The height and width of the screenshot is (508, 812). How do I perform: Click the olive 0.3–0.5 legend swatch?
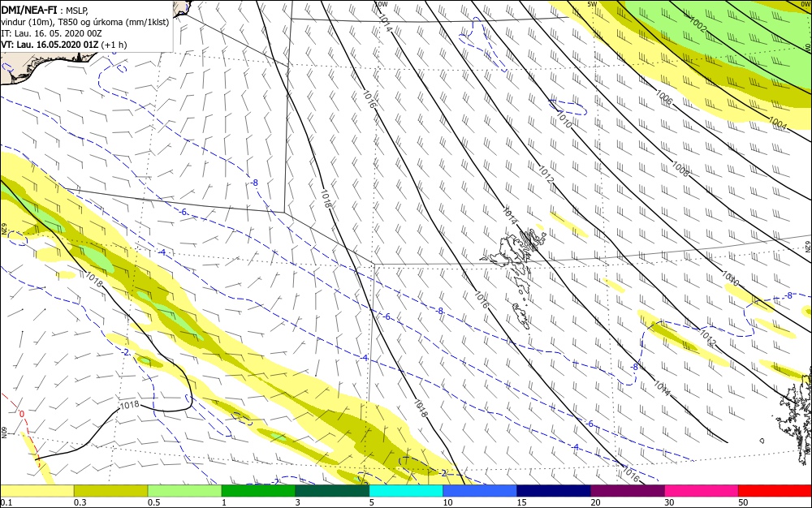[x=110, y=491]
